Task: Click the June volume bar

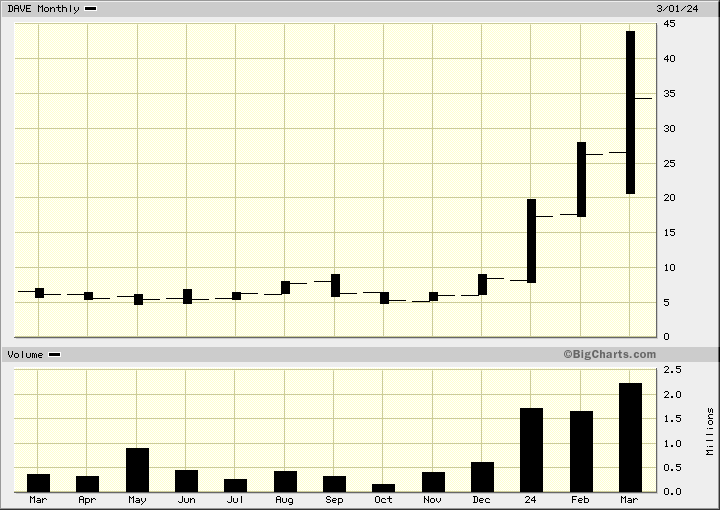Action: tap(186, 481)
